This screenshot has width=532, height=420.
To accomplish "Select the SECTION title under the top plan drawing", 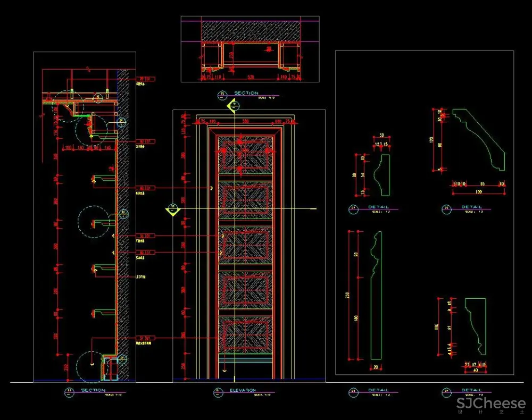I will 246,93.
